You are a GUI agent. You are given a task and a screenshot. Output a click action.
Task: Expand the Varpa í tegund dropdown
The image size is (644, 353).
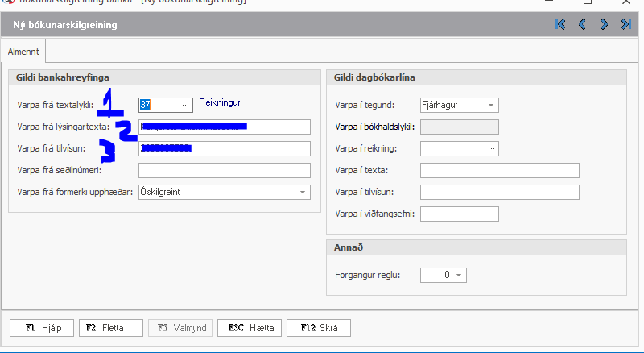click(490, 105)
